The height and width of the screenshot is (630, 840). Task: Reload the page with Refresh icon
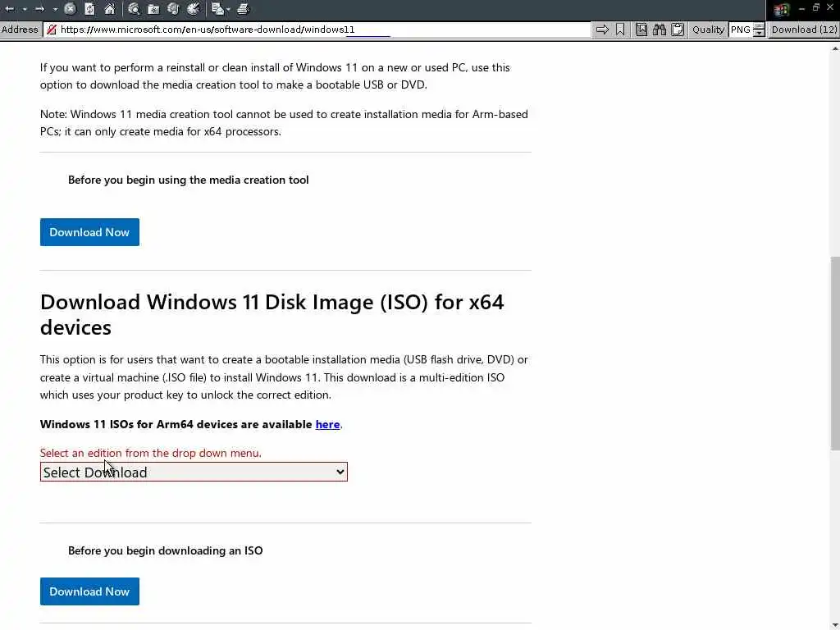[x=90, y=9]
